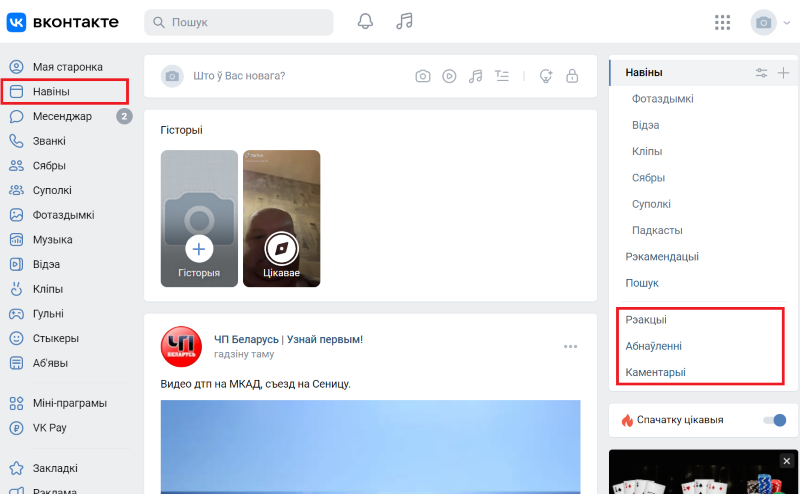The width and height of the screenshot is (800, 494).
Task: Open the notifications bell icon
Action: 366,21
